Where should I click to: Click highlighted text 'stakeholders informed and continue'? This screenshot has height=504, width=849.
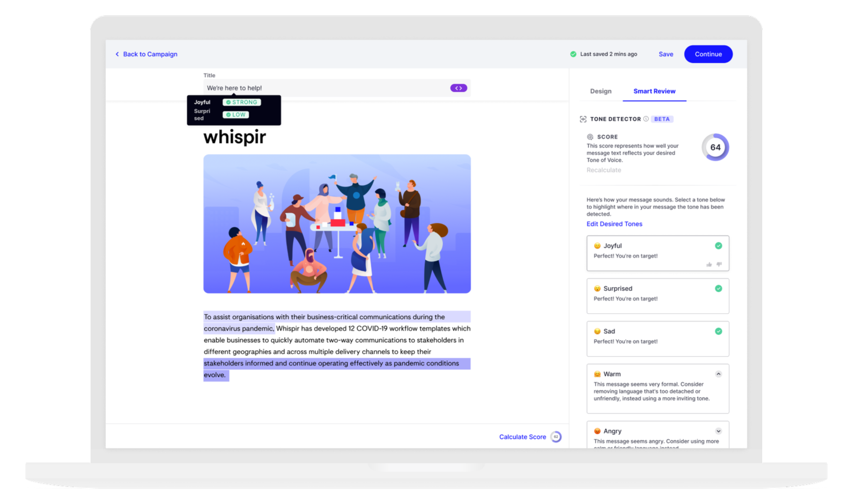click(260, 363)
